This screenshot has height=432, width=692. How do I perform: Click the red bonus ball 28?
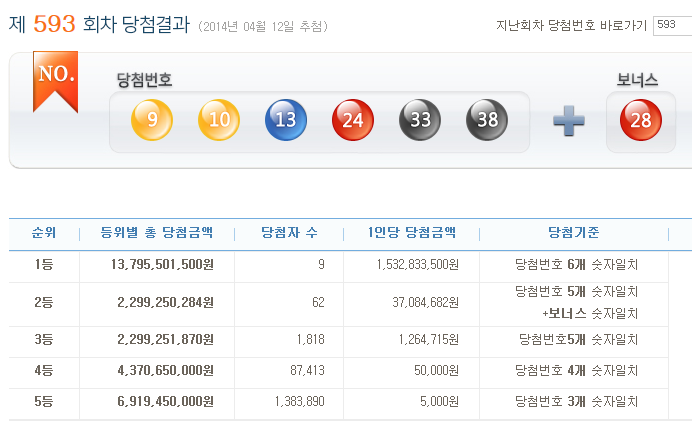[641, 120]
